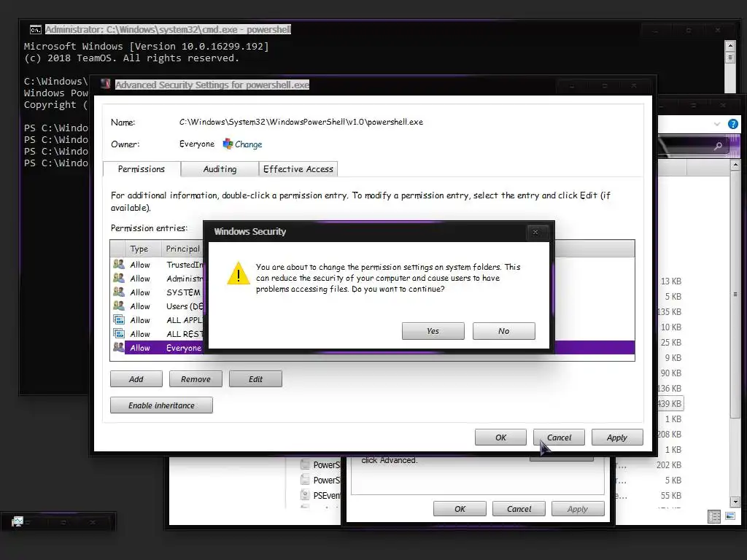Click Cancel in the Properties dialog behind

point(519,508)
